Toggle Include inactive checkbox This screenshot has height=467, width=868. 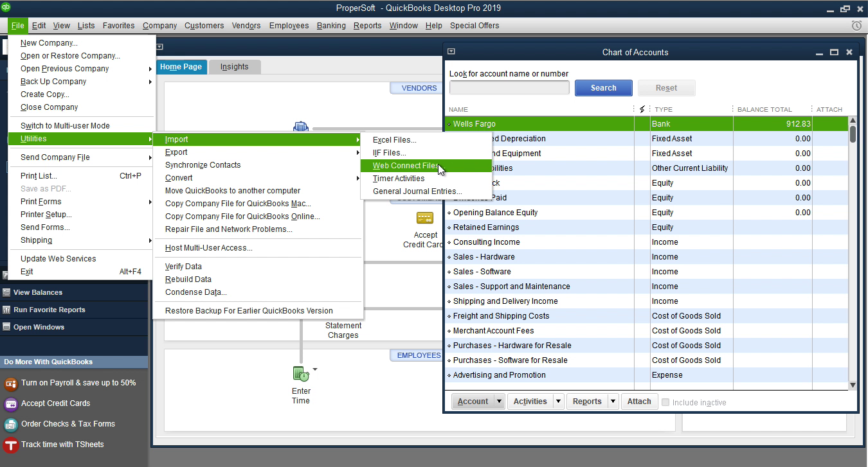coord(665,402)
